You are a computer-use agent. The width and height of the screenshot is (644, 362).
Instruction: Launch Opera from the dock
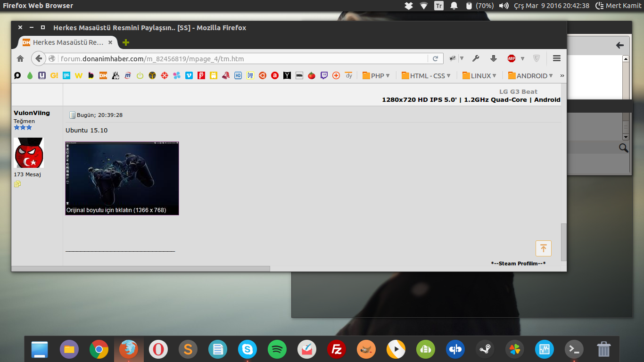click(158, 349)
